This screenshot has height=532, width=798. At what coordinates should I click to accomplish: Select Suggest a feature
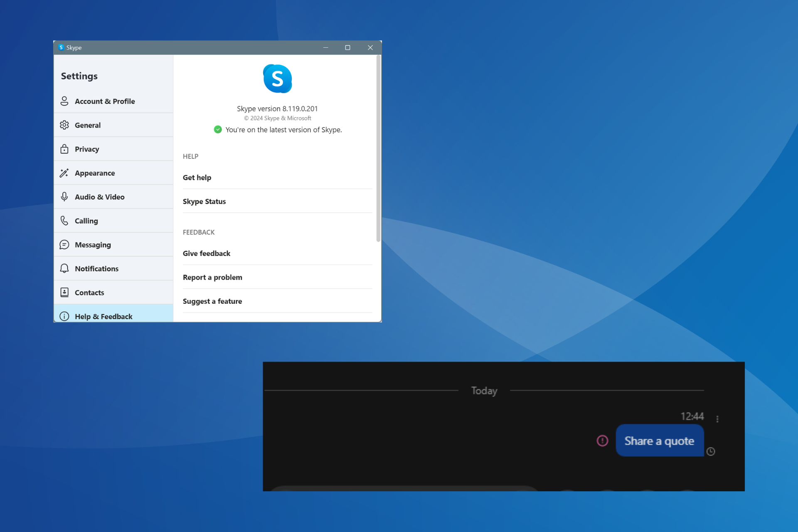tap(277, 301)
